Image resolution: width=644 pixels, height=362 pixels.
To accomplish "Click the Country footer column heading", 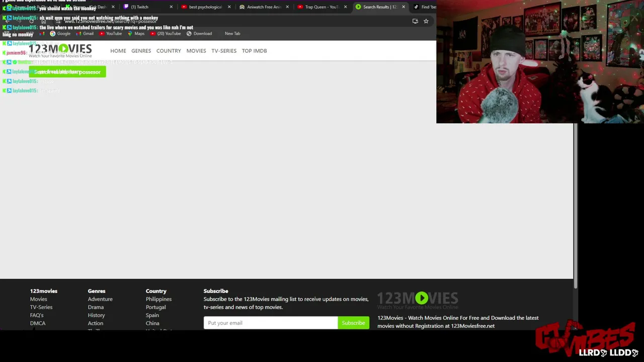I will 156,291.
